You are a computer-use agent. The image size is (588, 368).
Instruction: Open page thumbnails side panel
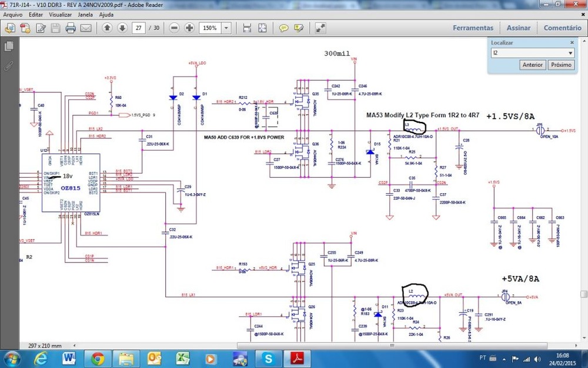(x=9, y=47)
